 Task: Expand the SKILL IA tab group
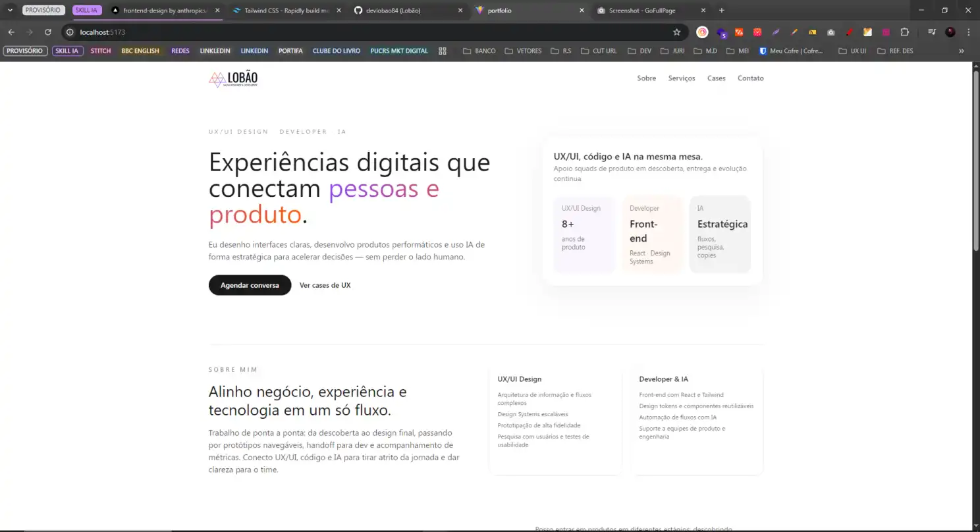coord(86,11)
